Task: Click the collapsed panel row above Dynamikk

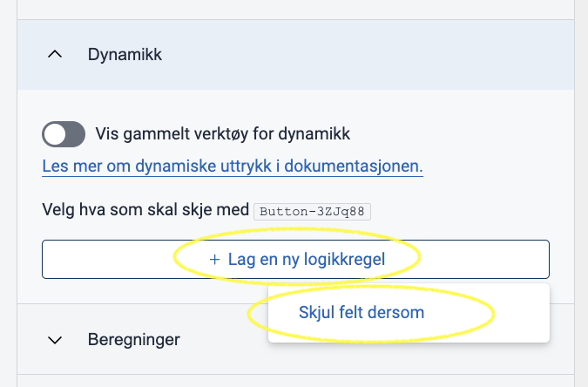Action: coord(295,10)
